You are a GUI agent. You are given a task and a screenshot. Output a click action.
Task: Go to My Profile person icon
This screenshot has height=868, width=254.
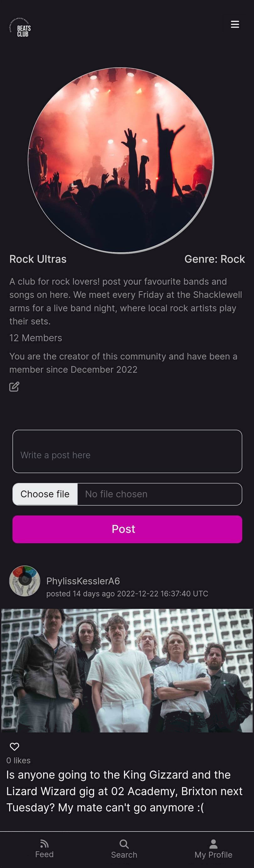(213, 844)
